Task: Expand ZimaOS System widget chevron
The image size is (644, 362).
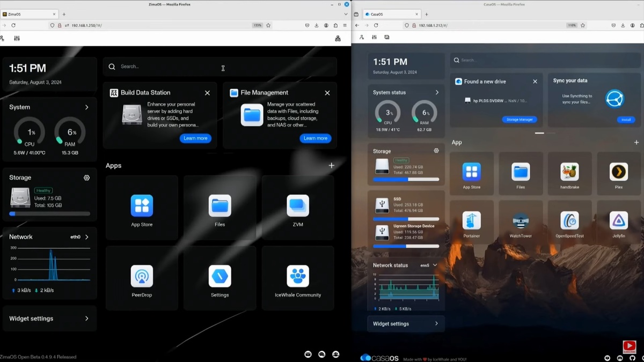Action: 86,107
